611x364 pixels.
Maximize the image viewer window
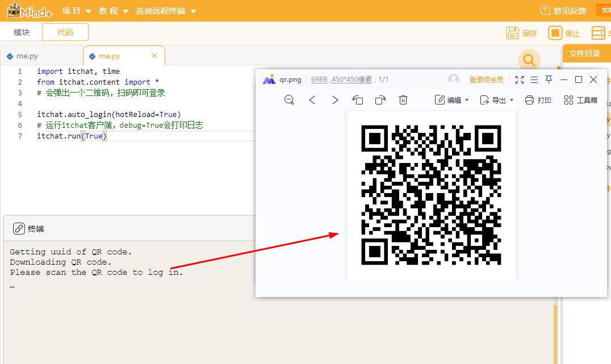[x=579, y=80]
